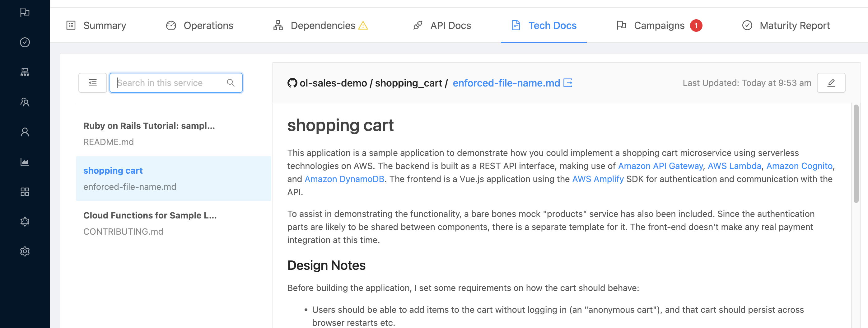
Task: Click the pencil edit document button
Action: point(831,82)
